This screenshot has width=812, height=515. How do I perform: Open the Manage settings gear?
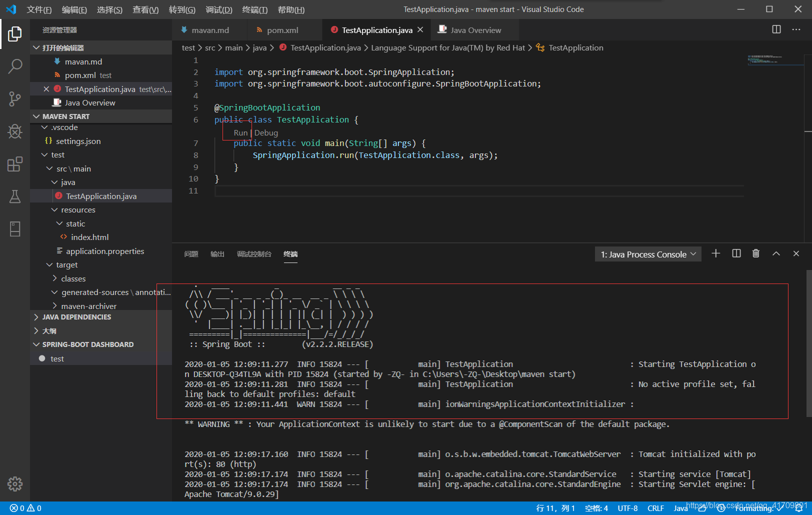coord(15,483)
